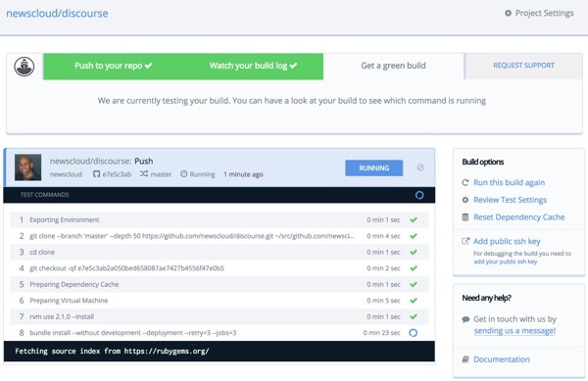Click the speech bubble help icon
This screenshot has width=588, height=381.
(465, 319)
